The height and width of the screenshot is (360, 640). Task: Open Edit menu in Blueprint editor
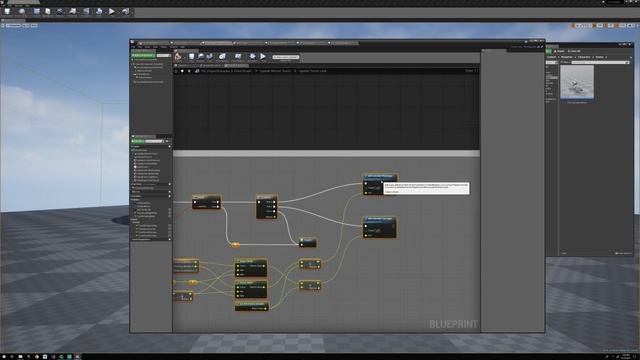[140, 47]
